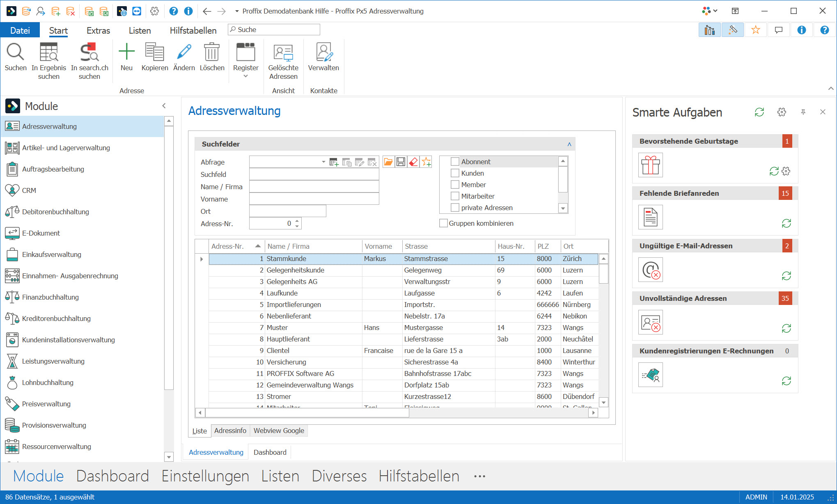Open the Ungültige E-Mail-Adressen icon
The width and height of the screenshot is (837, 504).
click(x=651, y=270)
